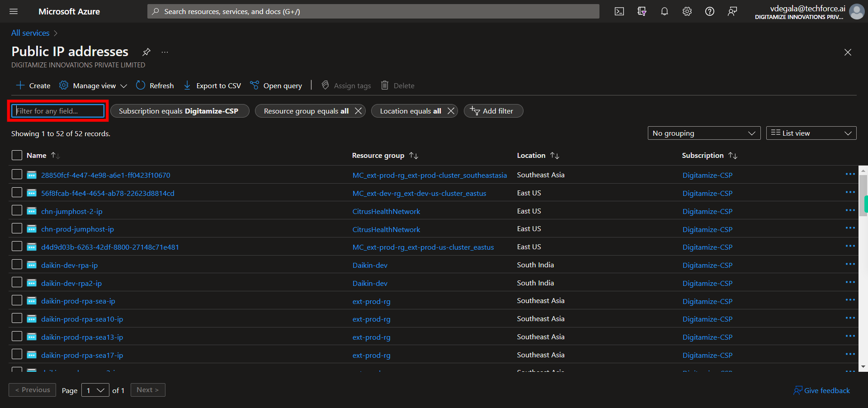Click Assign tags
Screen dimensions: 868x408
[x=346, y=85]
